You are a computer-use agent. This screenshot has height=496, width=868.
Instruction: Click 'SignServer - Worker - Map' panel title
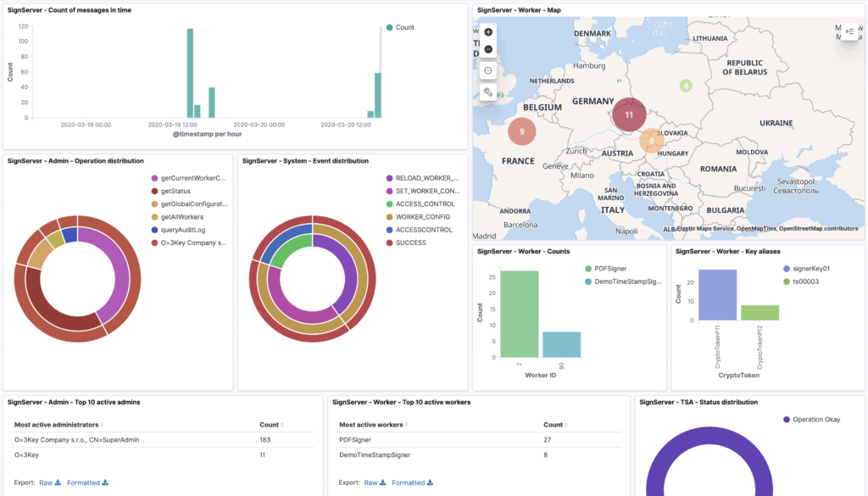(x=519, y=10)
